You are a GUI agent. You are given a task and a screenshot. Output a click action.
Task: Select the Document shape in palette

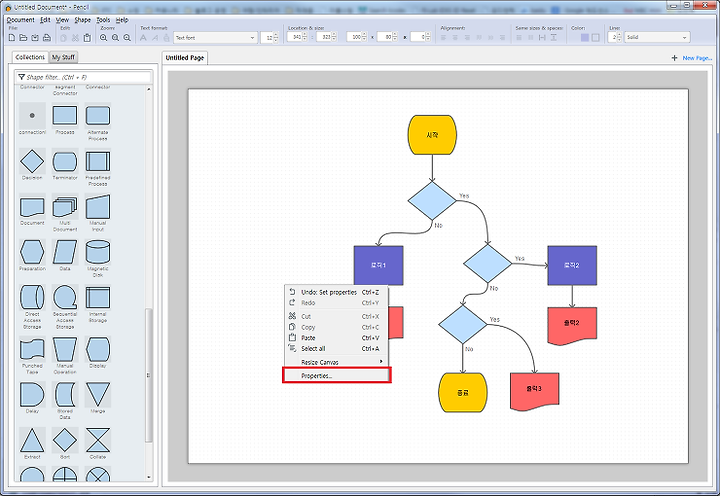point(32,207)
